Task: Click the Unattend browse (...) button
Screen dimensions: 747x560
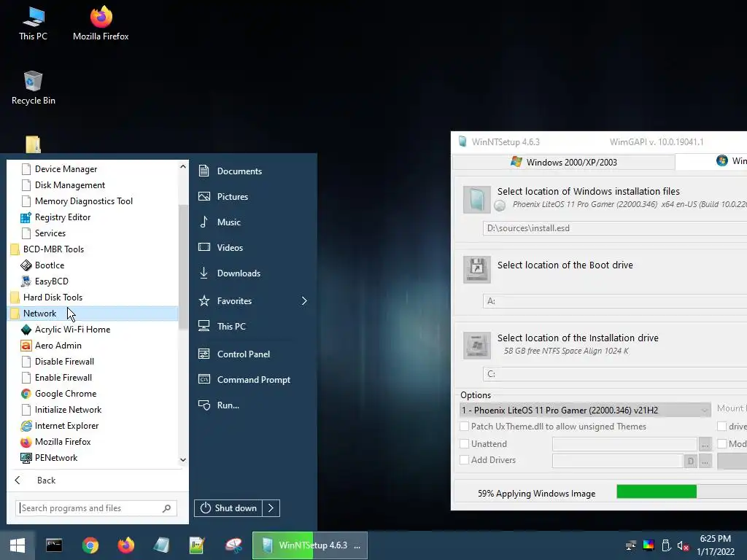Action: coord(705,444)
